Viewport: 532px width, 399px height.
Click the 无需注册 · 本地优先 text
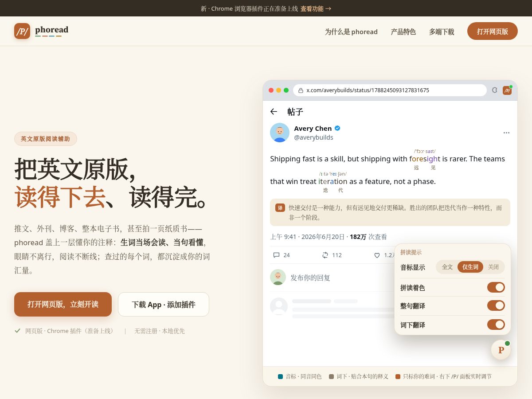click(160, 331)
